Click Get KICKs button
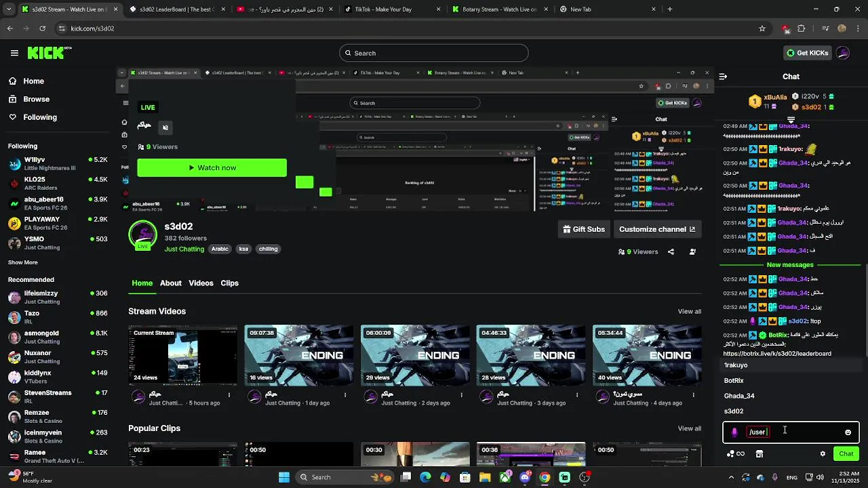Screen dimensions: 868x488 [807, 53]
